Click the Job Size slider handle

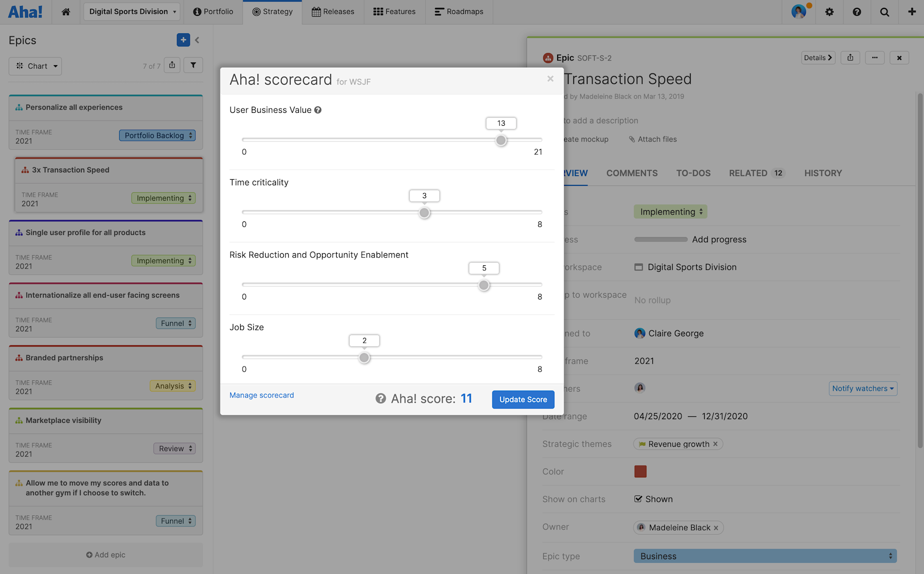click(x=364, y=357)
